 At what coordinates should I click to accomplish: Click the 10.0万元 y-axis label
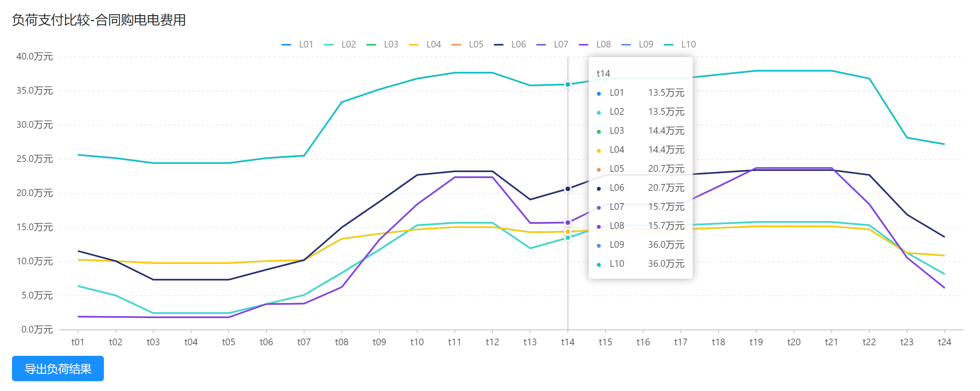35,261
